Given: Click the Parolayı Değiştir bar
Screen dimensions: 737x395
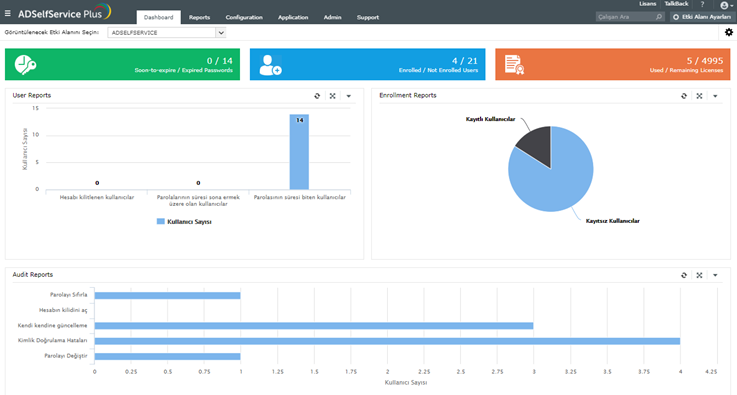Looking at the screenshot, I should [167, 356].
